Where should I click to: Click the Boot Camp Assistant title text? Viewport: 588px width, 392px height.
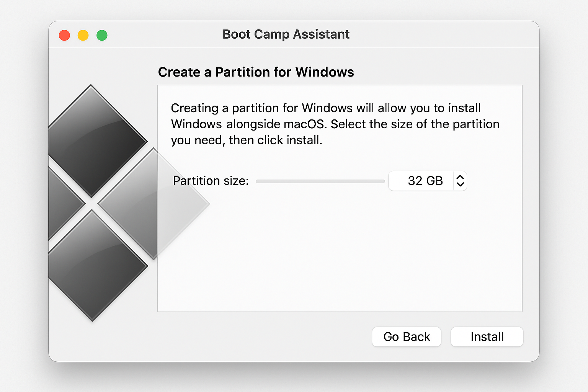pyautogui.click(x=286, y=34)
